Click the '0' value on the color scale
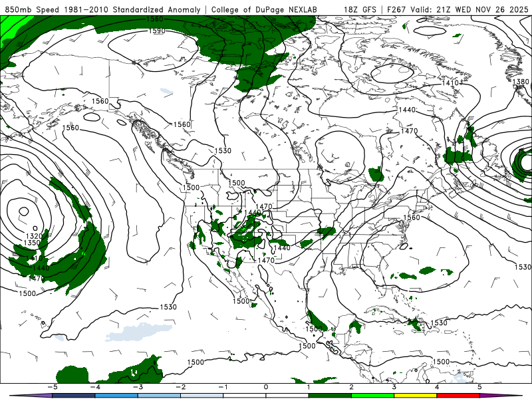This screenshot has width=532, height=399. click(x=265, y=388)
